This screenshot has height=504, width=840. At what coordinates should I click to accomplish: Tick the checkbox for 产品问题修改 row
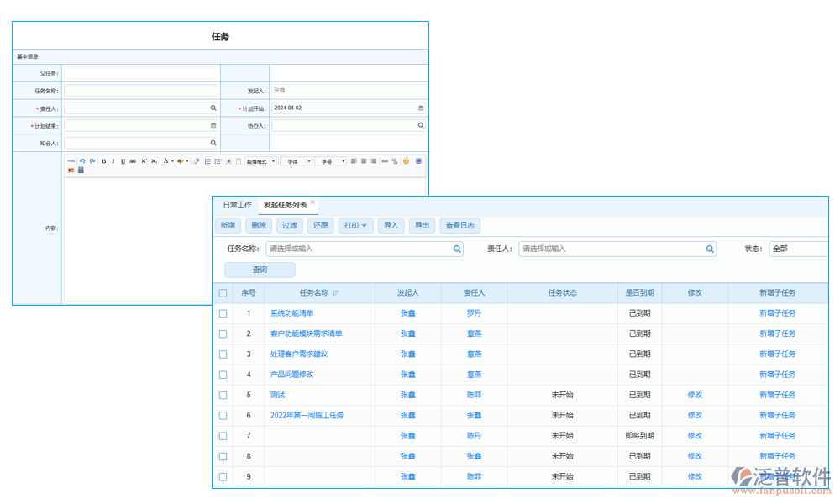coord(223,374)
